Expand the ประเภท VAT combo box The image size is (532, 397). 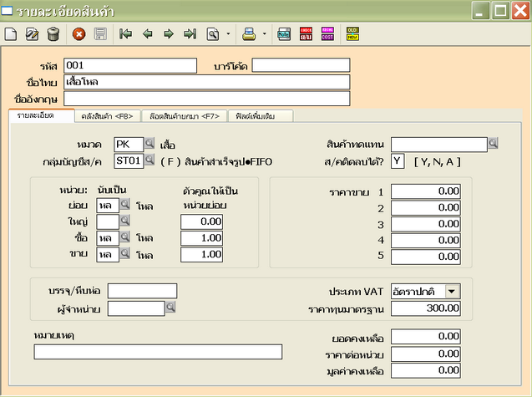coord(452,291)
